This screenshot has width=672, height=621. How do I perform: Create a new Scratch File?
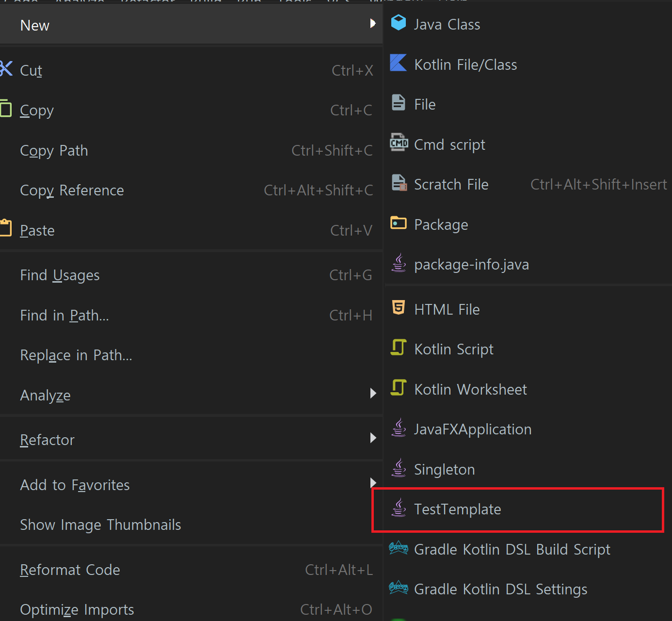point(528,184)
